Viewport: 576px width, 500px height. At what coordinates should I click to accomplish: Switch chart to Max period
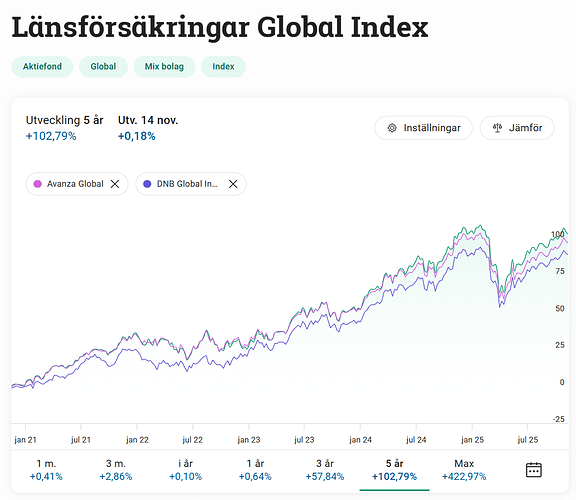(464, 470)
